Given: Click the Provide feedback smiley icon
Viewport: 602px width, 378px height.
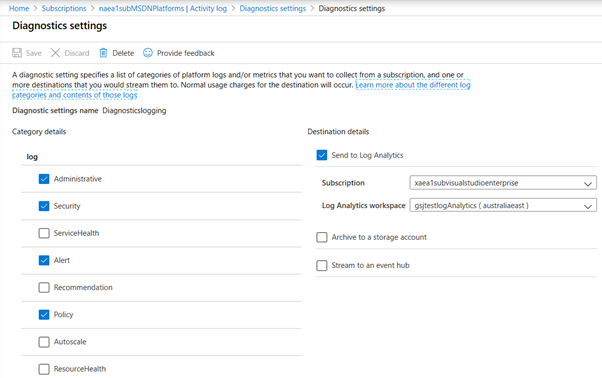Looking at the screenshot, I should (x=148, y=53).
